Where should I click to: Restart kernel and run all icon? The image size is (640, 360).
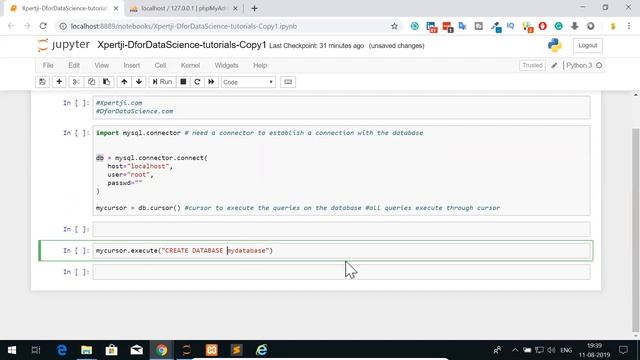211,82
